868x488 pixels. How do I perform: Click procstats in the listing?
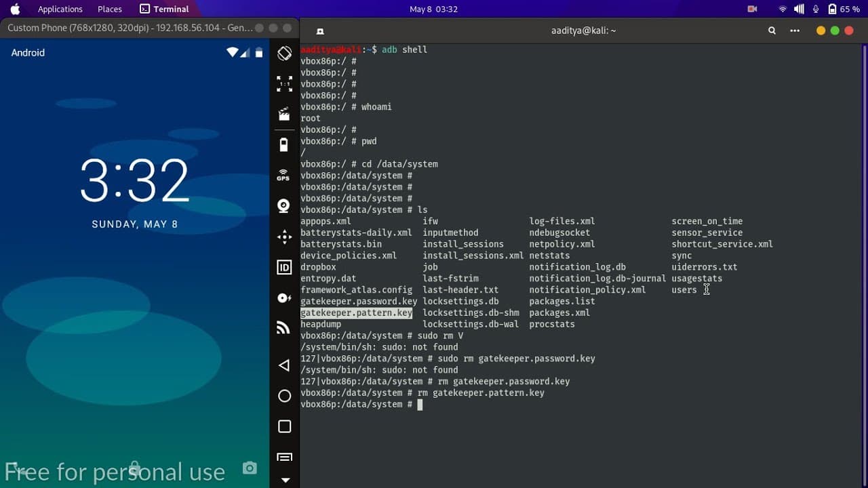click(x=552, y=325)
